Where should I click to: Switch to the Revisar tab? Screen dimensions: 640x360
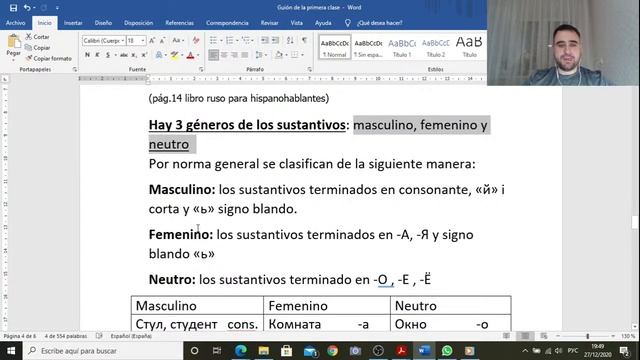269,23
